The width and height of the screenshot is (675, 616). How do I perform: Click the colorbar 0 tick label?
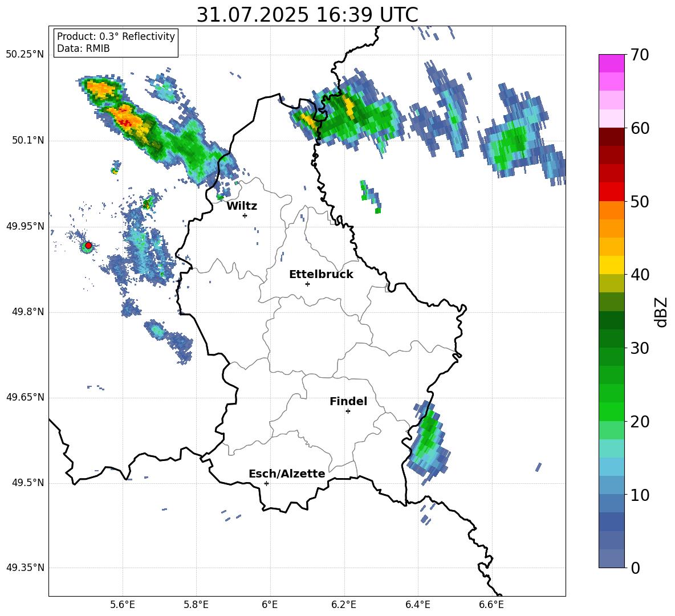tap(636, 568)
